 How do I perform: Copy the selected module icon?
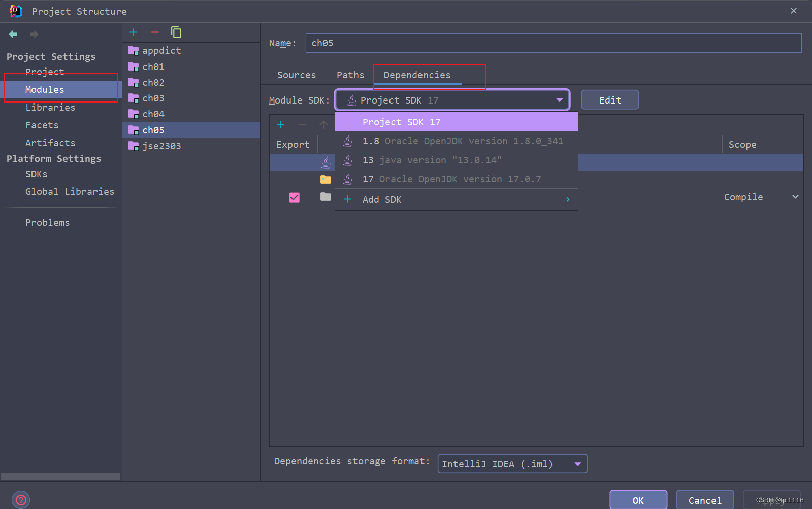coord(176,32)
